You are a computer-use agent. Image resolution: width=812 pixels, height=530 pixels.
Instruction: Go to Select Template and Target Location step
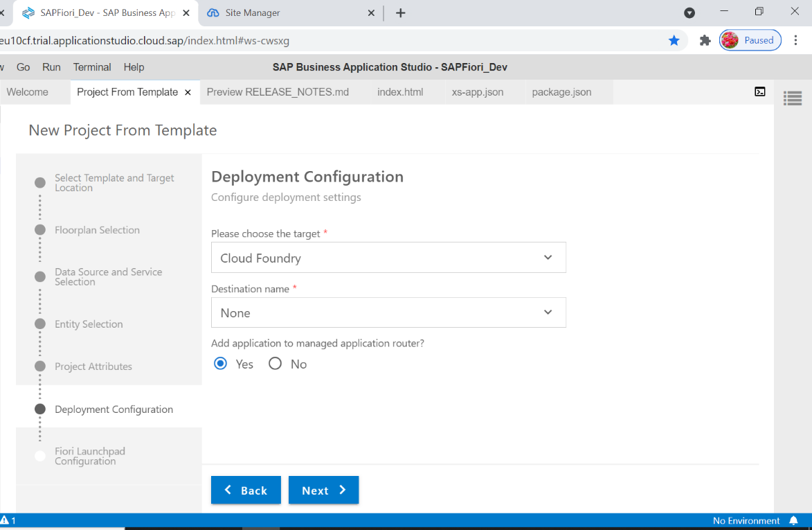point(114,183)
